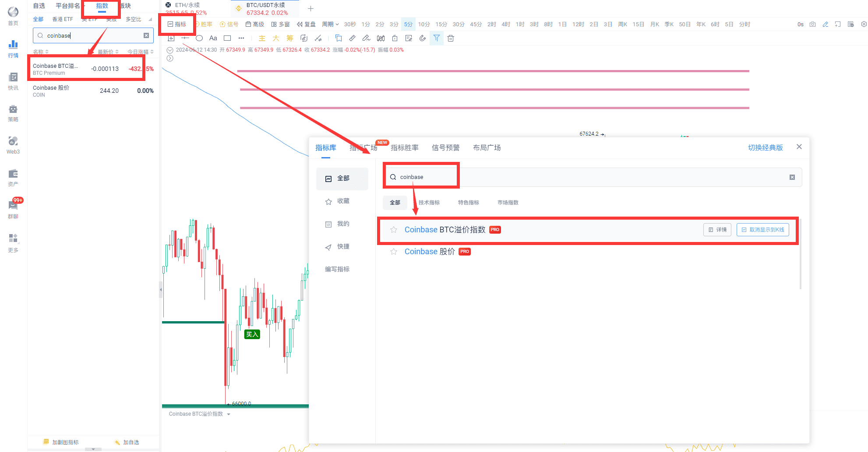Click the 大 chart toolbar icon
The width and height of the screenshot is (868, 452).
pos(276,38)
